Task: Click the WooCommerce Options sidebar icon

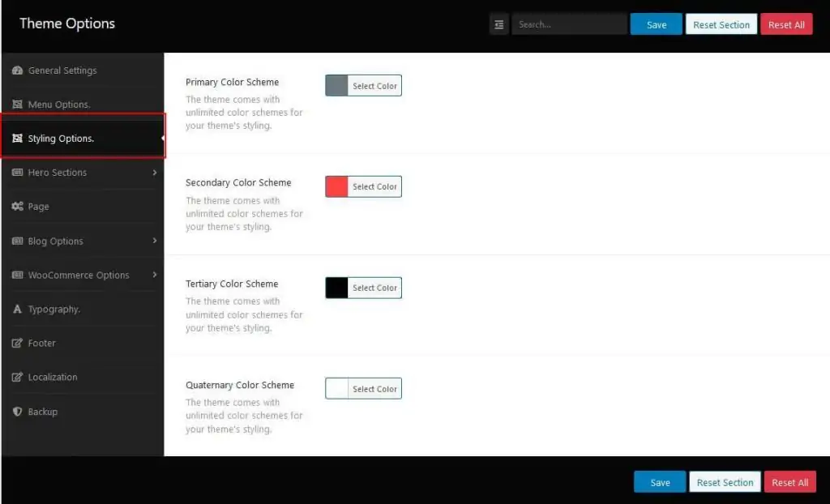Action: [x=17, y=275]
